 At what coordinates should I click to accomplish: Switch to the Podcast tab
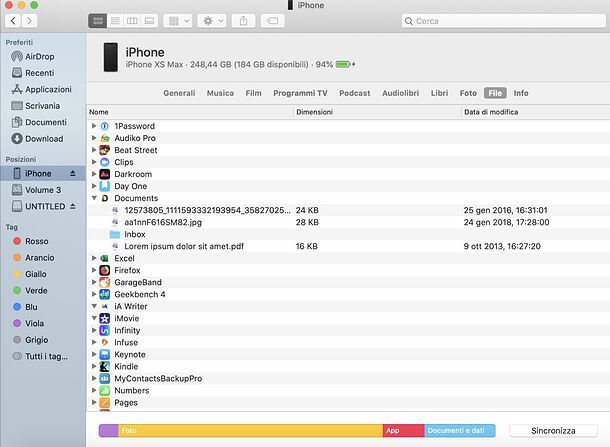[x=355, y=93]
